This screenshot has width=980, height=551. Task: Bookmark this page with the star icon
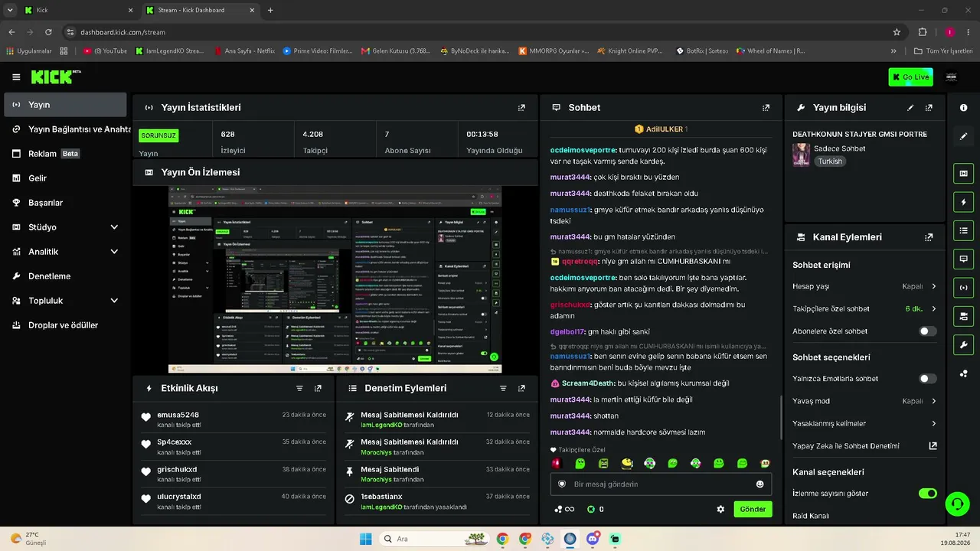point(897,32)
